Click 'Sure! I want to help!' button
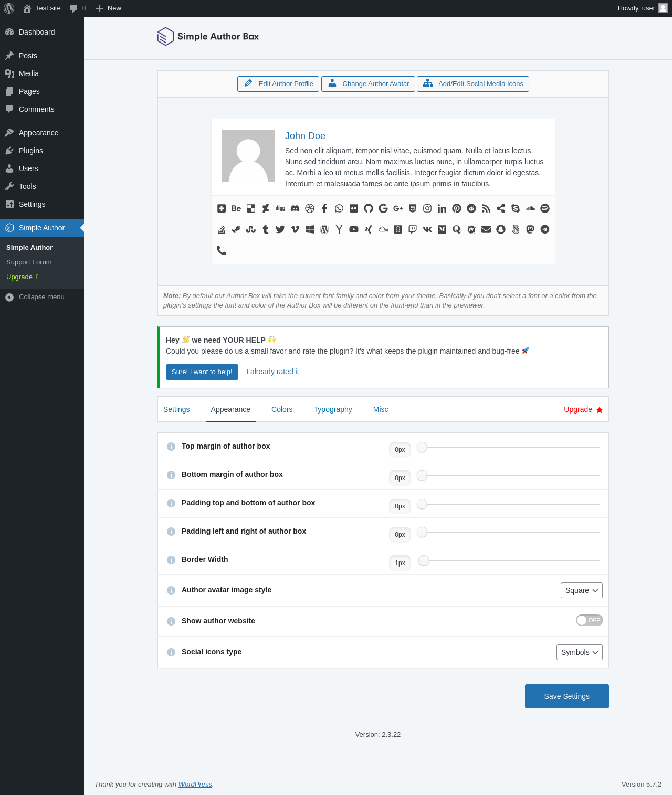672x795 pixels. coord(202,372)
